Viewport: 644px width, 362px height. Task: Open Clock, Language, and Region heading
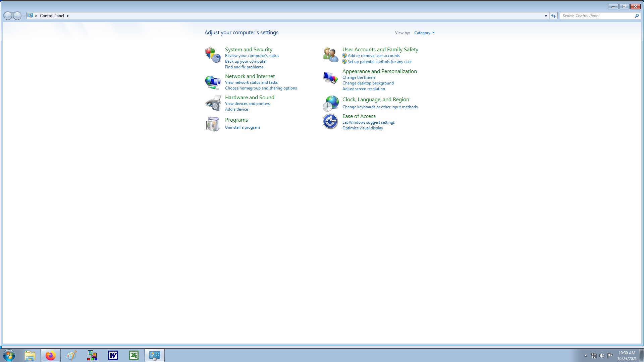(376, 100)
